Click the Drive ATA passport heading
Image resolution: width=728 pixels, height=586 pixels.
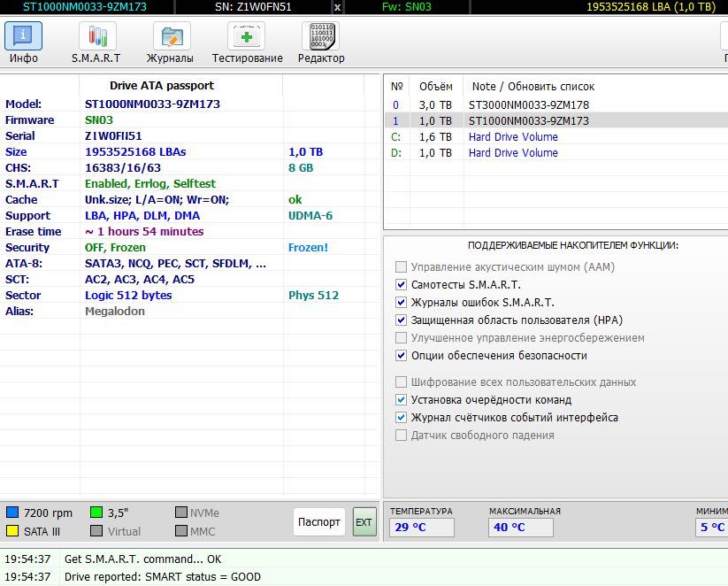click(162, 86)
